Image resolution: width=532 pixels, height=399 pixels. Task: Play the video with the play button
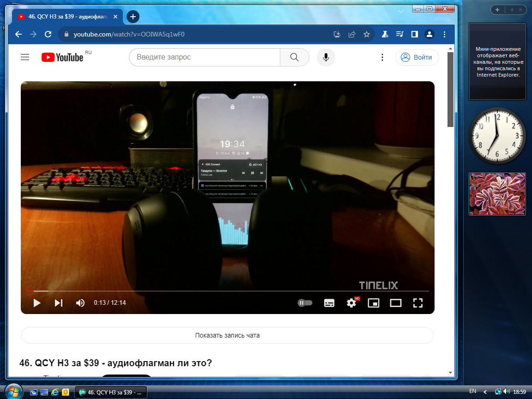[x=37, y=303]
